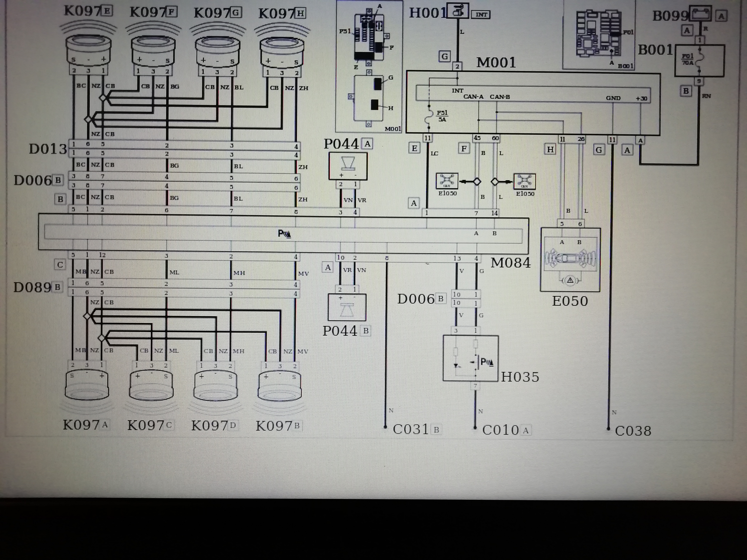
Task: Click the +30 text inside M001
Action: click(x=641, y=99)
